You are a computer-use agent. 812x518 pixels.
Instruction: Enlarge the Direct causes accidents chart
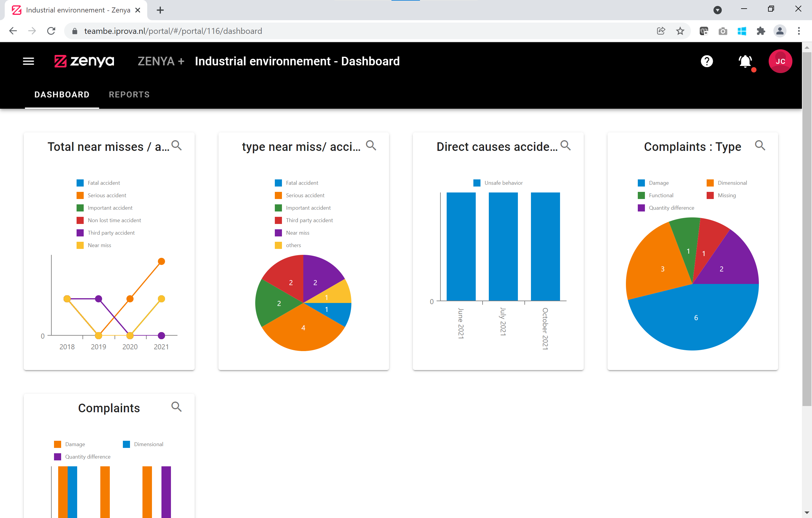point(565,146)
